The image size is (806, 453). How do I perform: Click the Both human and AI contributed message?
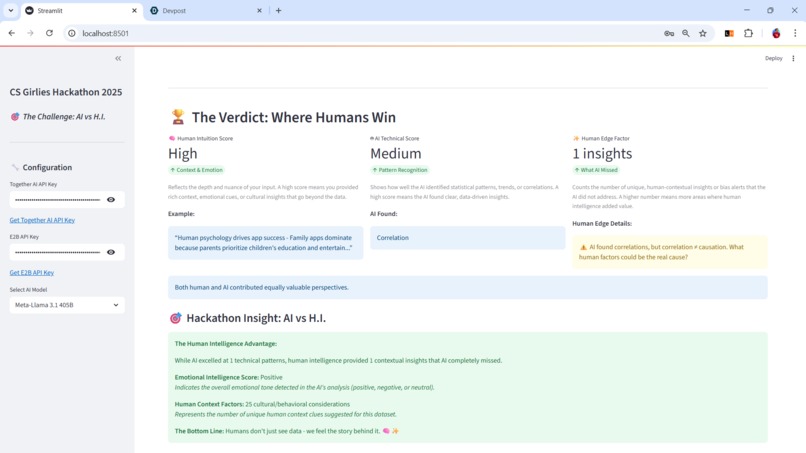467,287
